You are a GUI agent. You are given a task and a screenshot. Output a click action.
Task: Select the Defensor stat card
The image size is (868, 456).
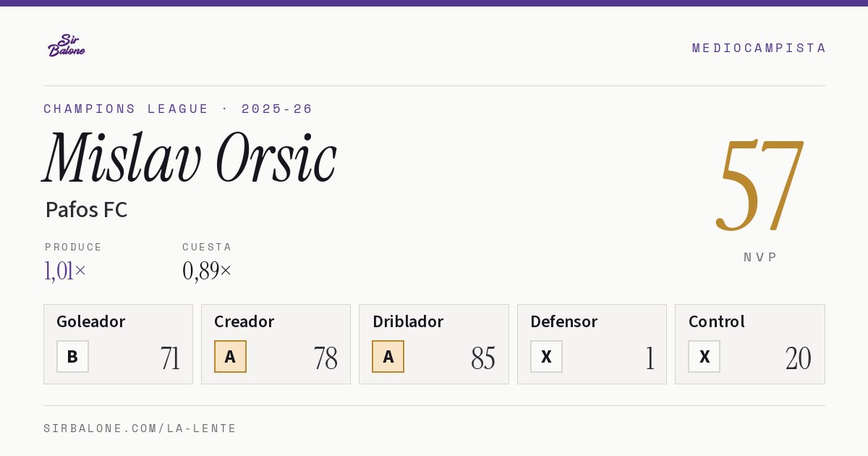(x=592, y=344)
